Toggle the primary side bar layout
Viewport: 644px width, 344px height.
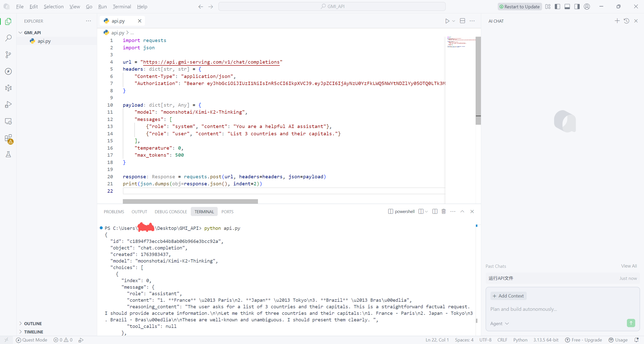coord(557,7)
